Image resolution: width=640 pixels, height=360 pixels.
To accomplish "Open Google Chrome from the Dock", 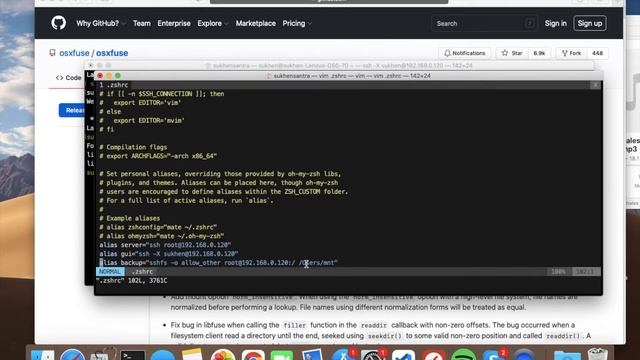I will [x=253, y=355].
